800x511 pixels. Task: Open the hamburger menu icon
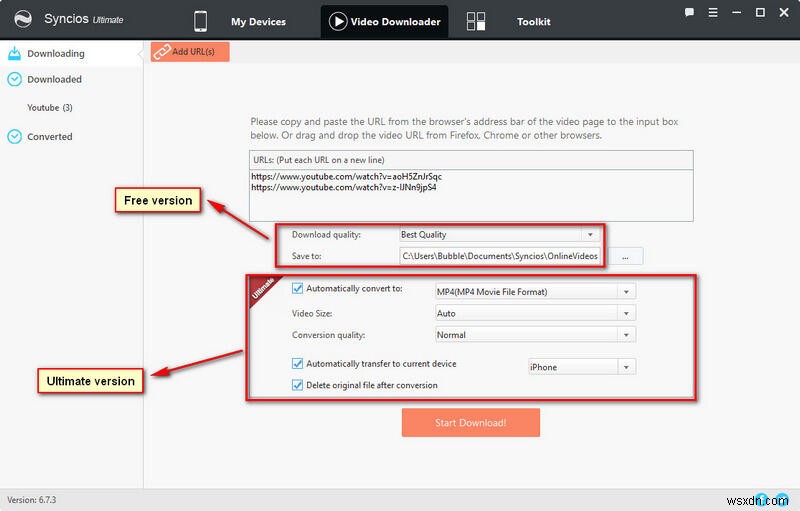tap(713, 12)
